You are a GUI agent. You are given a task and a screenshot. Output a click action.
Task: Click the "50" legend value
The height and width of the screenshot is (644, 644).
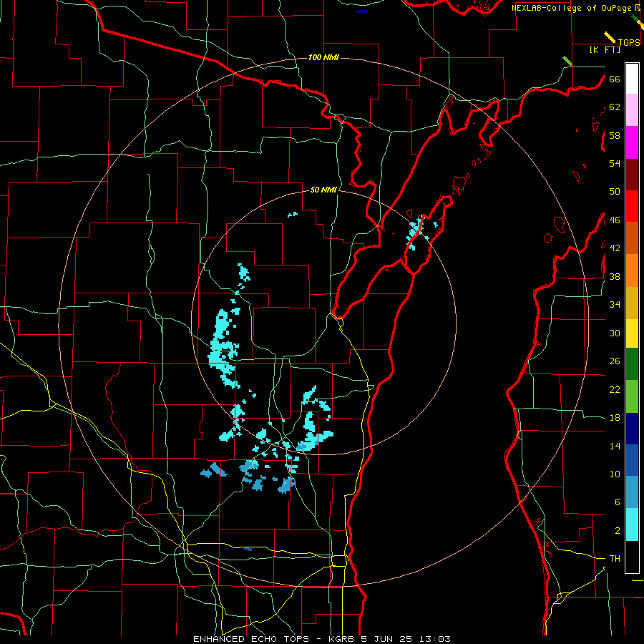615,192
